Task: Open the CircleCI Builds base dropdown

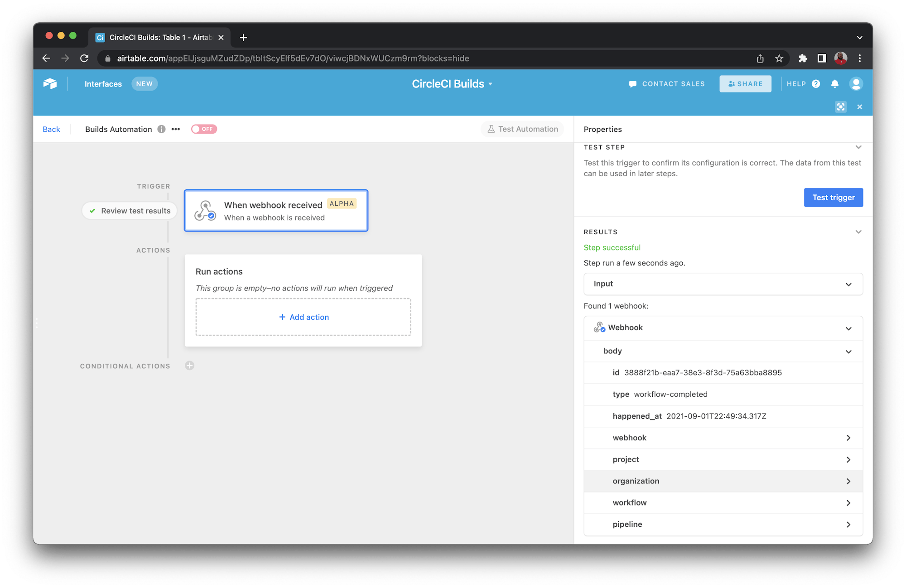Action: click(x=490, y=83)
